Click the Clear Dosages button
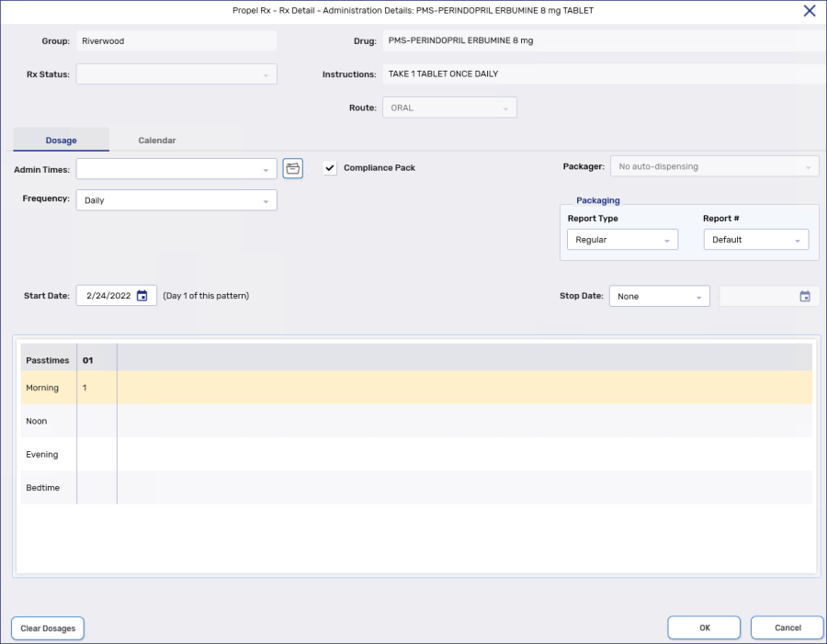 click(x=47, y=627)
